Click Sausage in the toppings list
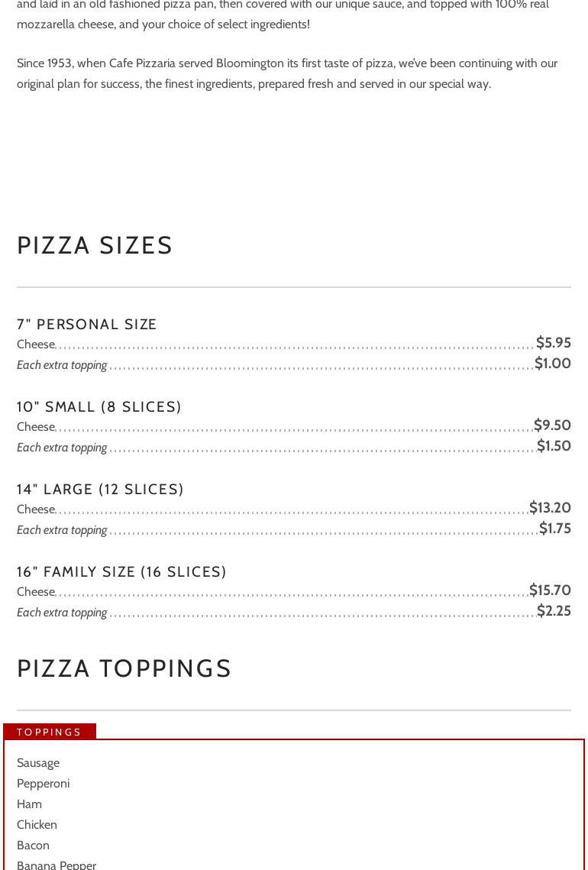 (x=38, y=763)
